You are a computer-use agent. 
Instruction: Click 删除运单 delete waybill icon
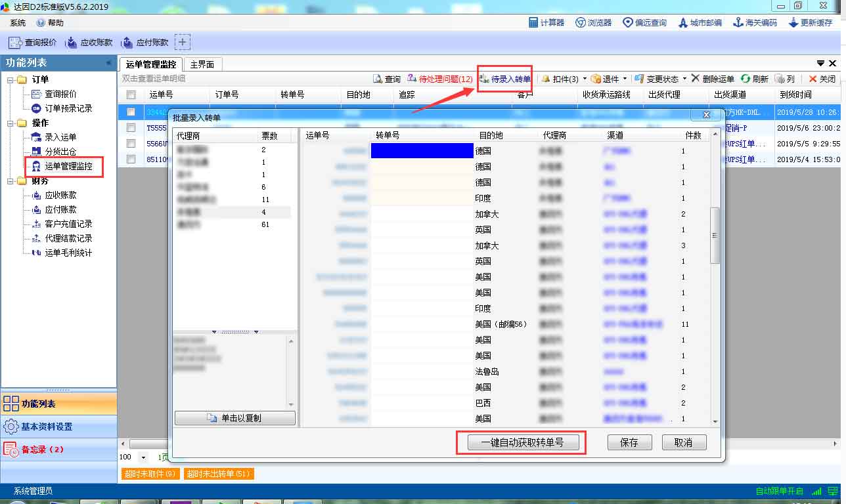[712, 79]
